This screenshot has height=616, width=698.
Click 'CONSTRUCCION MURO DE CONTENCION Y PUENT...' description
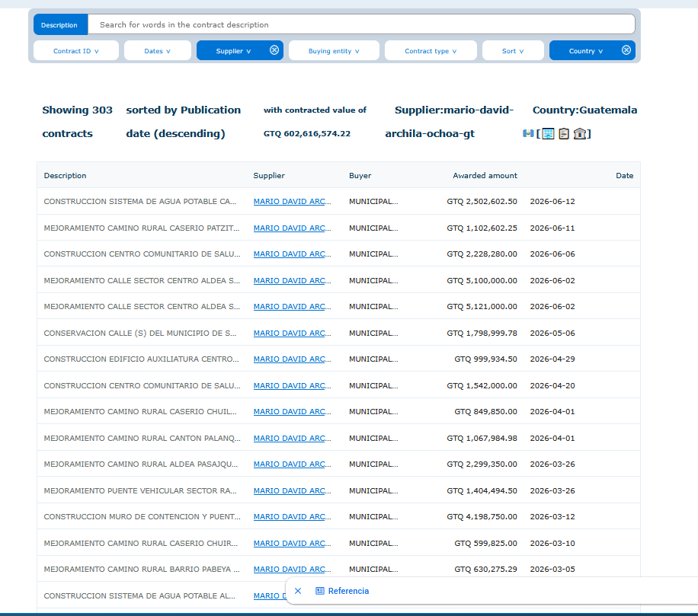(x=142, y=516)
